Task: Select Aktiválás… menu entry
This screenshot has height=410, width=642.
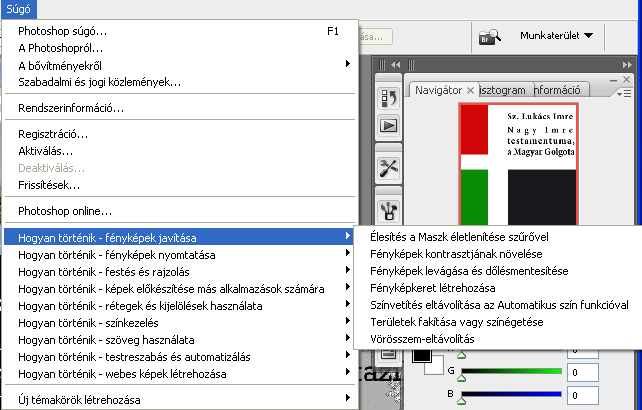Action: 179,151
